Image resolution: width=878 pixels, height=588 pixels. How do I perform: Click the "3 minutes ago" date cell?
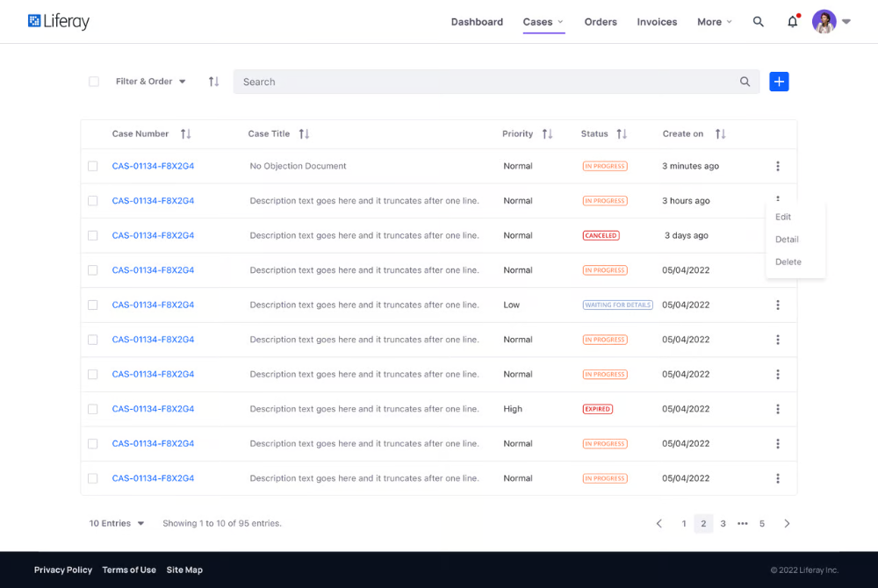coord(690,166)
